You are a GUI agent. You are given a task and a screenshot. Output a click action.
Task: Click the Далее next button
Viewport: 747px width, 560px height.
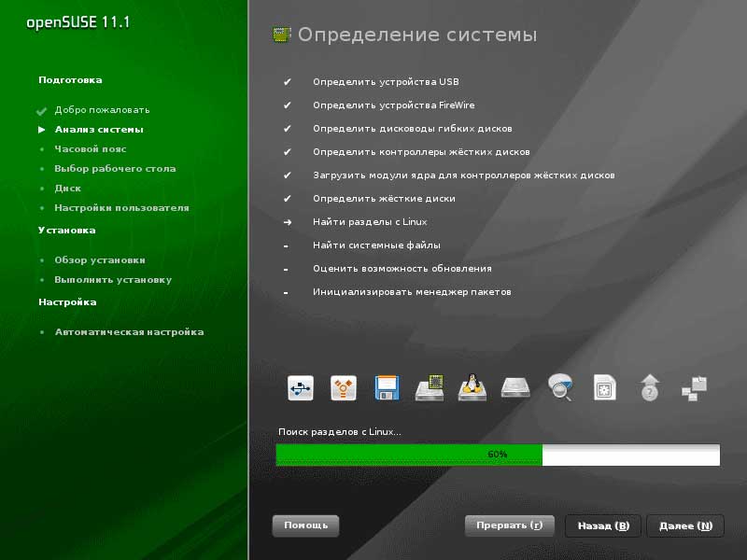pyautogui.click(x=685, y=525)
